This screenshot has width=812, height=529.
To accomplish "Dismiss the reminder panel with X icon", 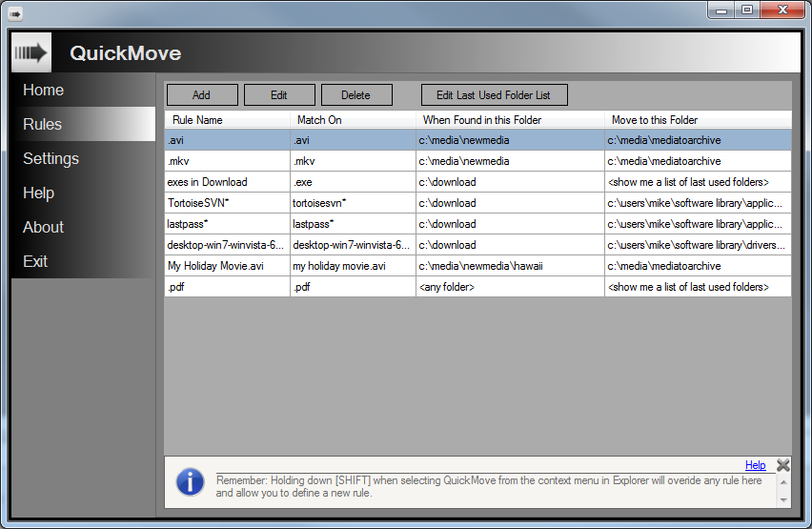I will click(x=782, y=465).
